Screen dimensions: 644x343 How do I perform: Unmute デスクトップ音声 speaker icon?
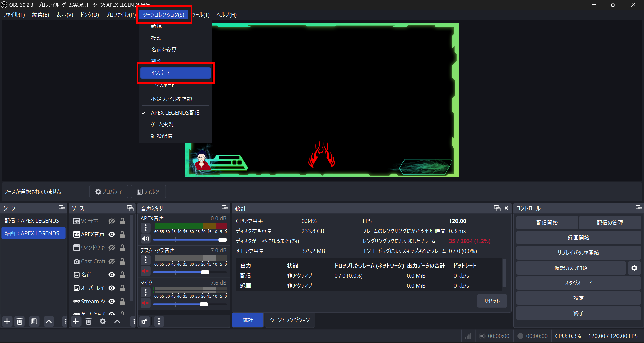[146, 271]
